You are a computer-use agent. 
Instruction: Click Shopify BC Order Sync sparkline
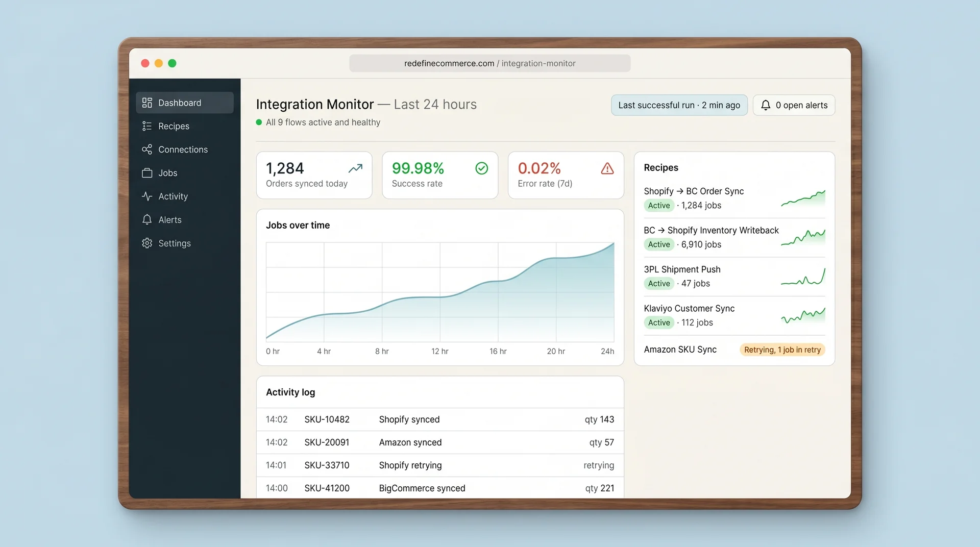coord(803,198)
